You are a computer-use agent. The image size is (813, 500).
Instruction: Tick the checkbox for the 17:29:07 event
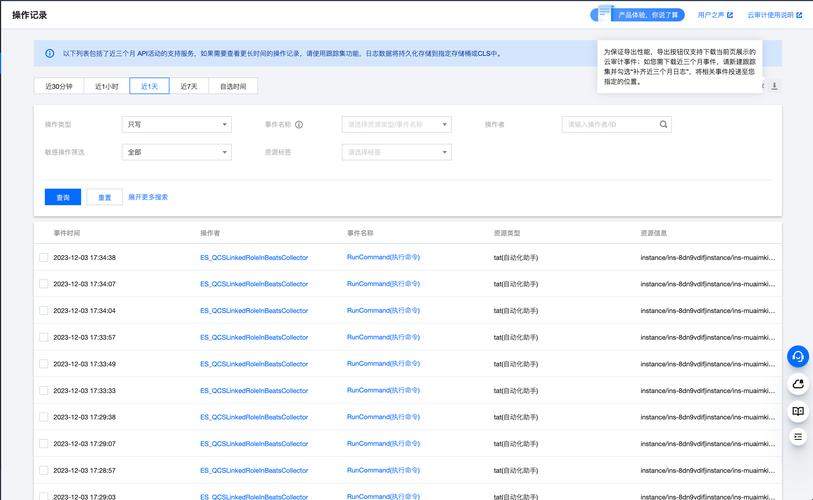pos(44,443)
